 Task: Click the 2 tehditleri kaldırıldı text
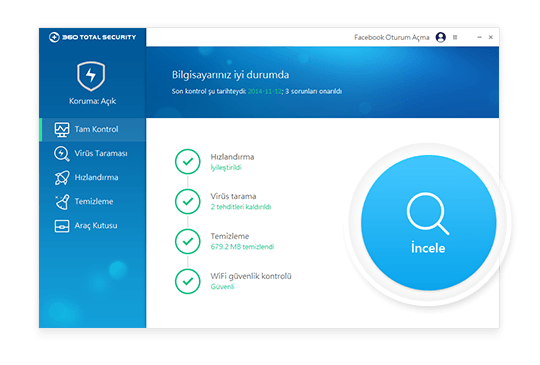[x=241, y=207]
